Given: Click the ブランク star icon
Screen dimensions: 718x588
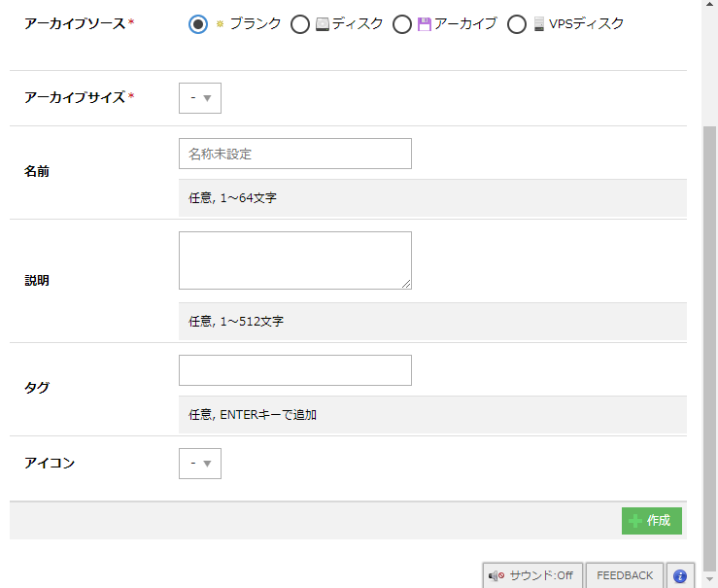Looking at the screenshot, I should point(220,24).
